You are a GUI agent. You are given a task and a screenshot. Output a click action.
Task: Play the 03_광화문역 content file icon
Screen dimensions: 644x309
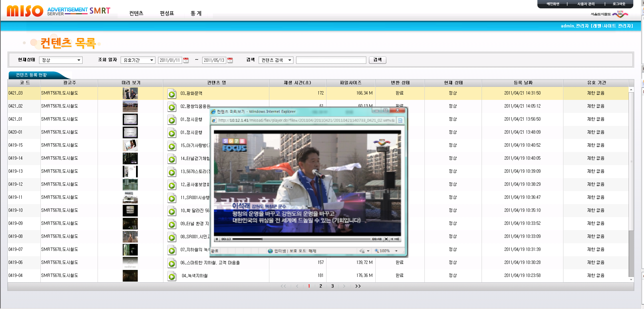172,94
